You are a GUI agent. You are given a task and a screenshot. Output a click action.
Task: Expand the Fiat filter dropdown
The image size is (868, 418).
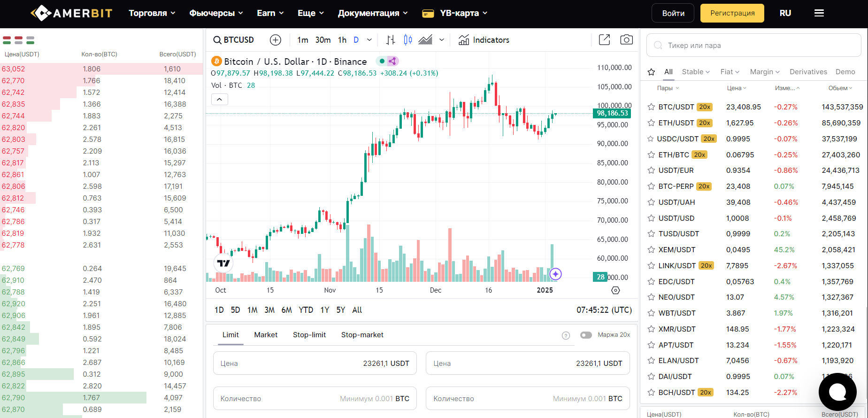tap(730, 72)
